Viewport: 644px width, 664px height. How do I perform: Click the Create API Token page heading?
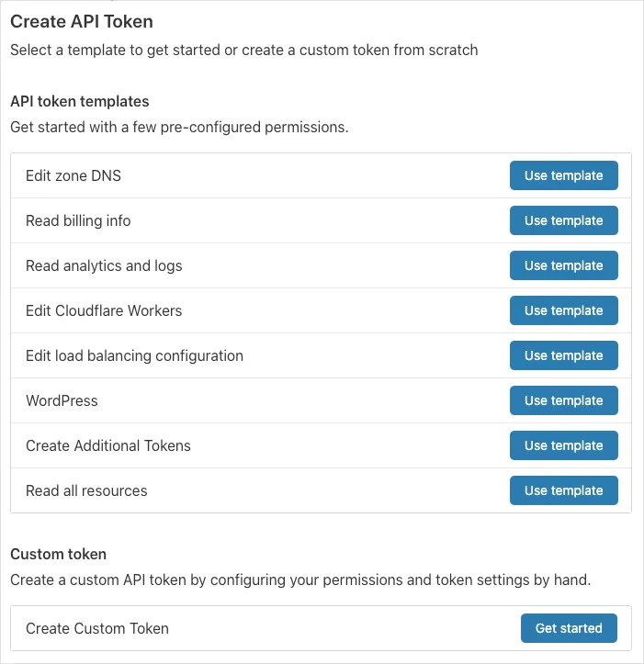tap(82, 21)
